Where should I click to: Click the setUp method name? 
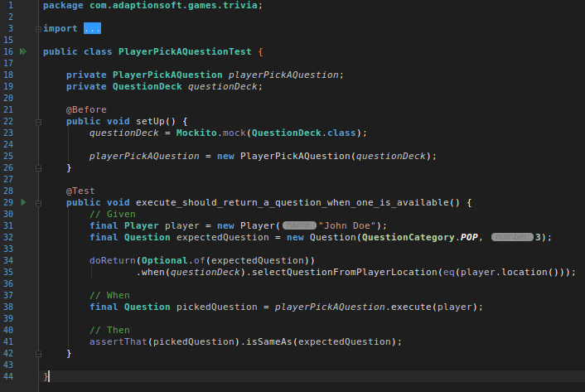pyautogui.click(x=150, y=121)
